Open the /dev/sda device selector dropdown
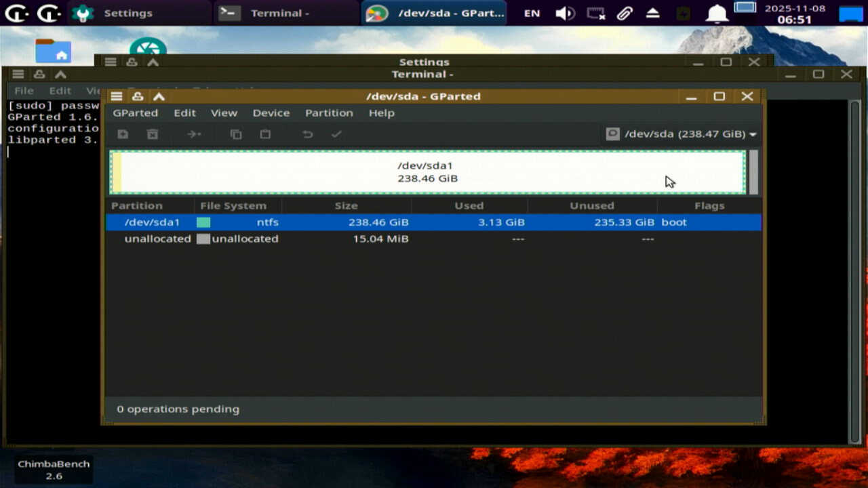Image resolution: width=868 pixels, height=488 pixels. (x=682, y=134)
